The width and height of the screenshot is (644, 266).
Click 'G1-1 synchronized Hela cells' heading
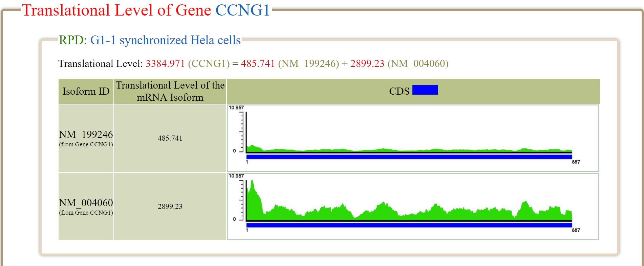click(165, 40)
